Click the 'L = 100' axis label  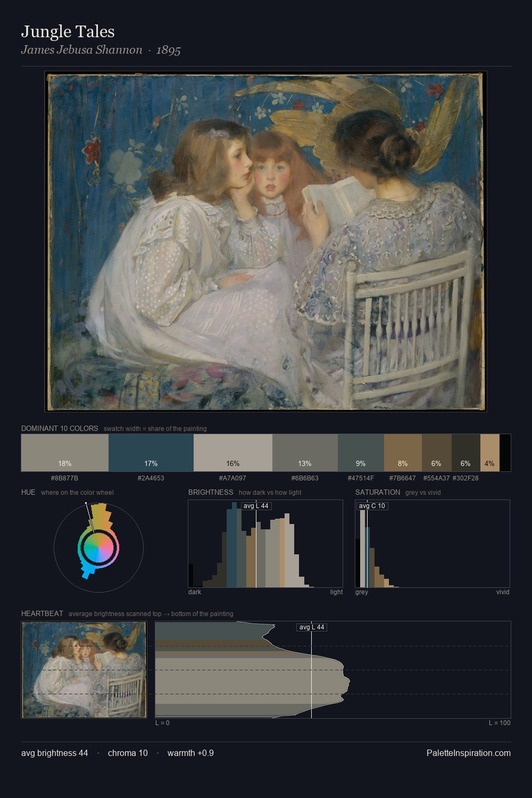[x=500, y=723]
